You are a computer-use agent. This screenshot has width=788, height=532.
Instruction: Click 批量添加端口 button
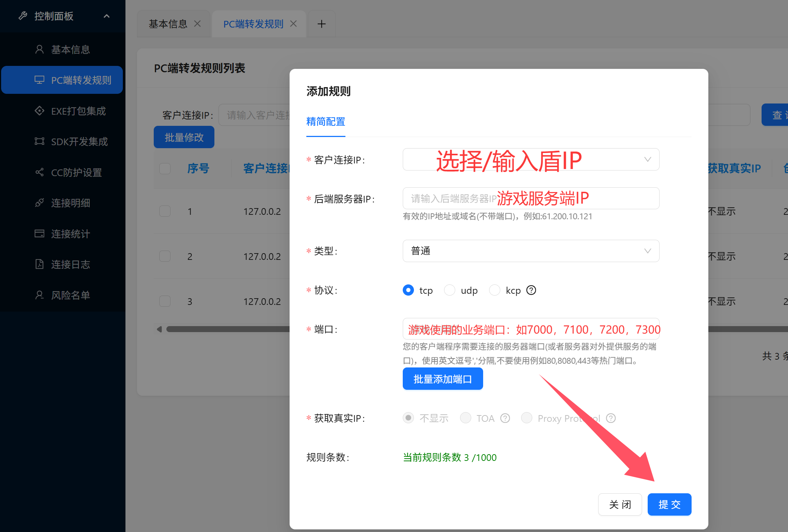[x=443, y=379]
